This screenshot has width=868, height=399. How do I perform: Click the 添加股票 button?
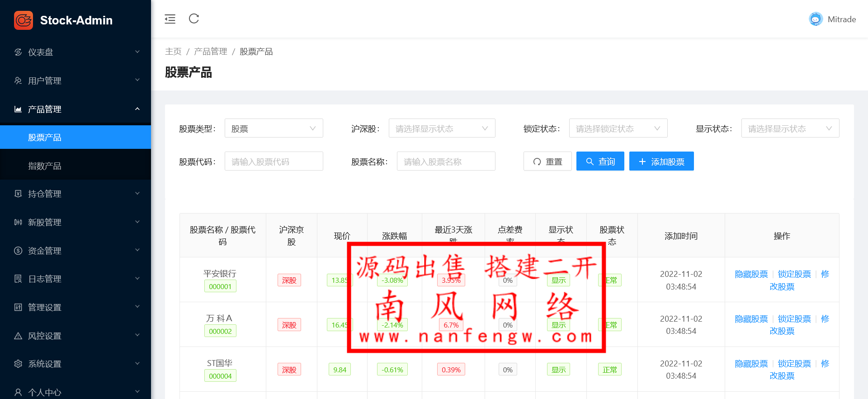point(661,161)
